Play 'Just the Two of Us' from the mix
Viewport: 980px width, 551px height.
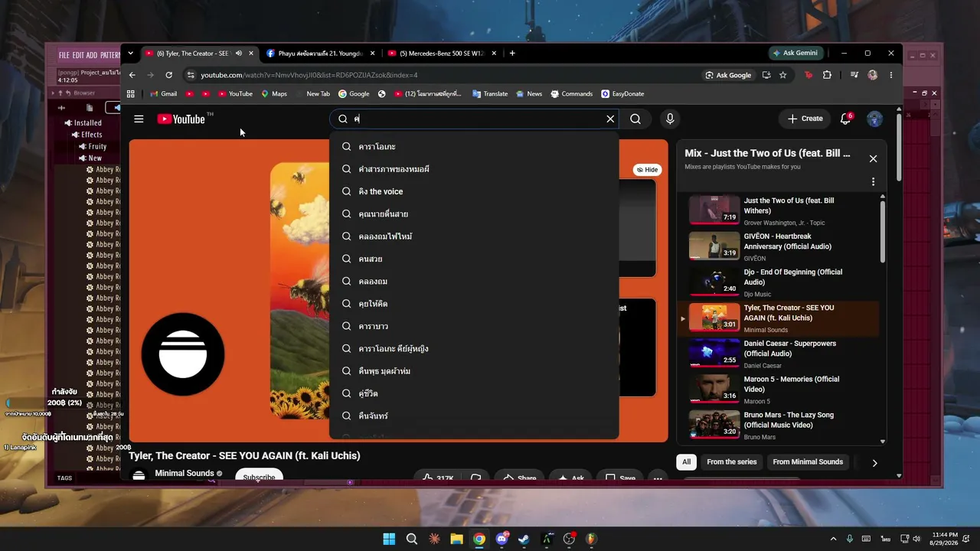tap(779, 210)
